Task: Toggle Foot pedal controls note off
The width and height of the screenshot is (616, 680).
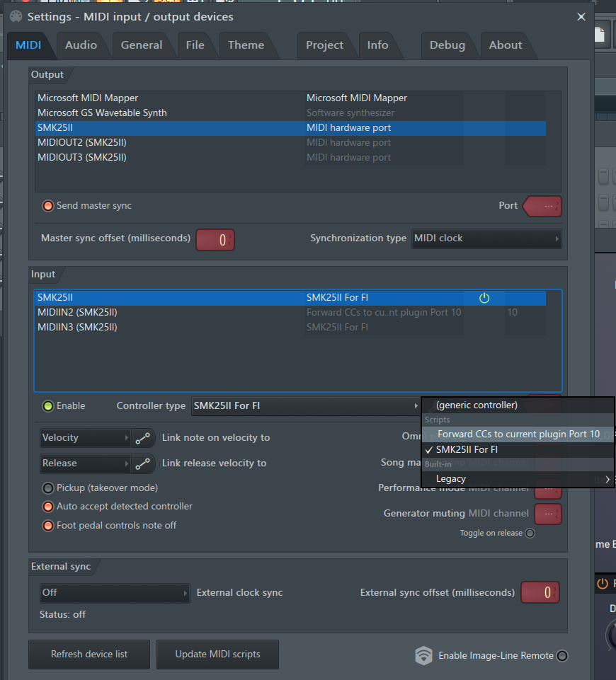Action: click(x=47, y=526)
